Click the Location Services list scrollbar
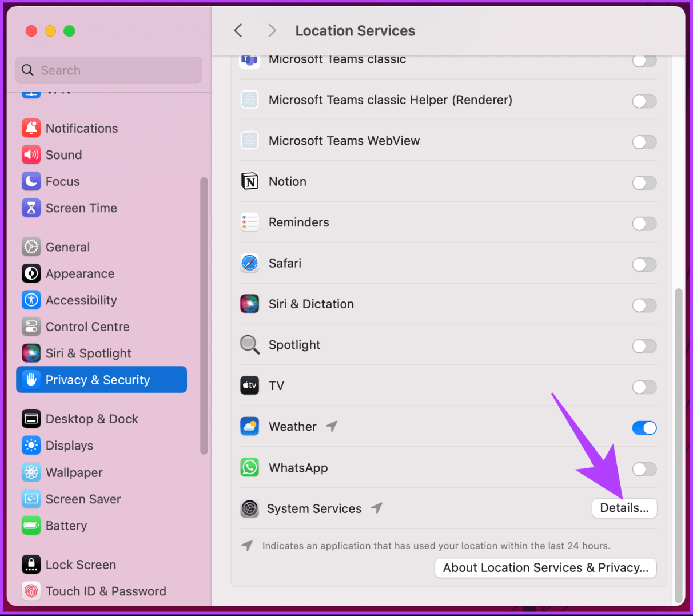 (x=679, y=446)
